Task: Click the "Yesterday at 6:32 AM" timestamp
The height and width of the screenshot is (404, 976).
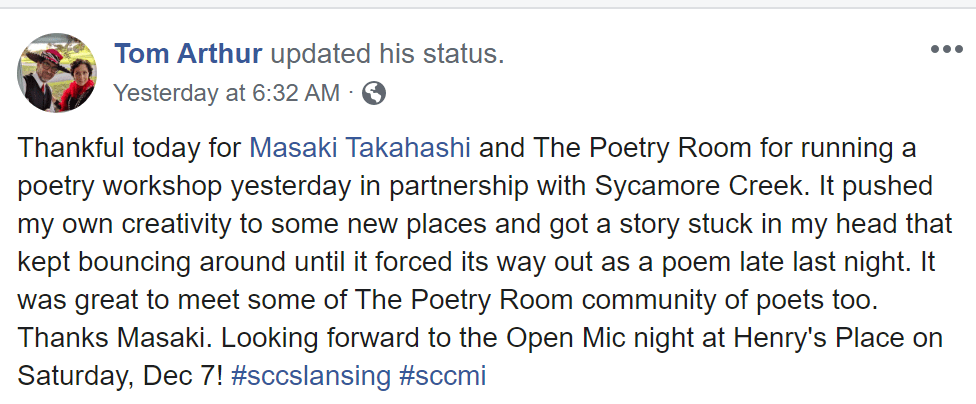Action: (226, 94)
